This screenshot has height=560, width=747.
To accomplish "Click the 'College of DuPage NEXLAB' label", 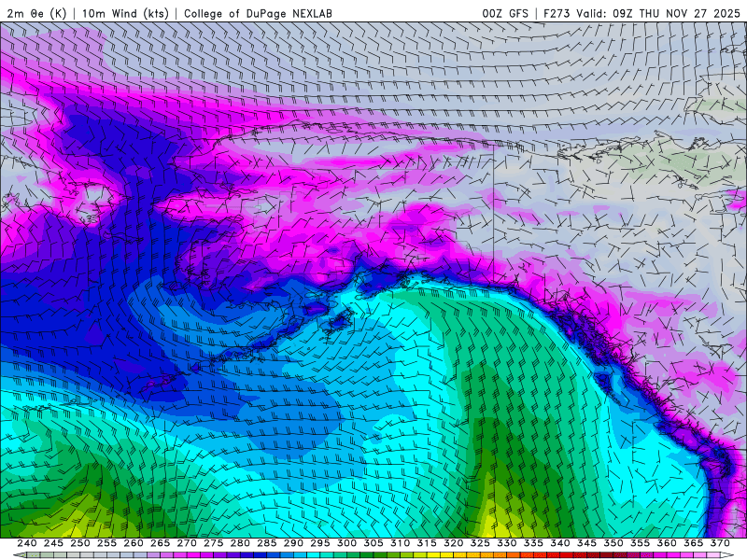I will point(258,13).
